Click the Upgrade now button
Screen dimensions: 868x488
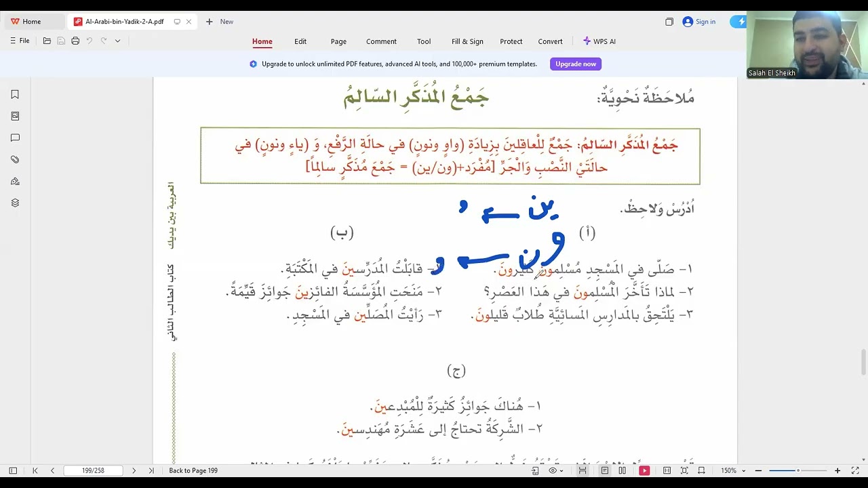(576, 64)
